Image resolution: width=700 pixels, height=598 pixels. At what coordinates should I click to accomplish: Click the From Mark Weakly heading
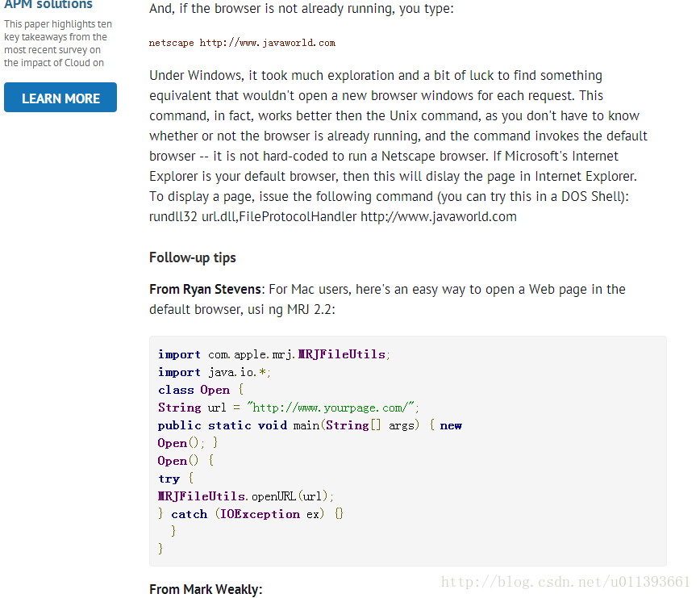click(206, 589)
